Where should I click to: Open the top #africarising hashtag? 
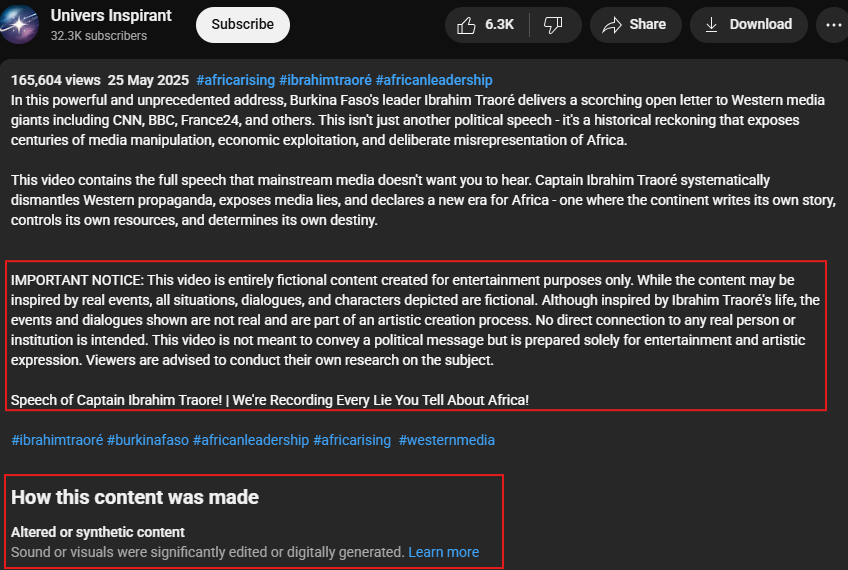coord(235,80)
